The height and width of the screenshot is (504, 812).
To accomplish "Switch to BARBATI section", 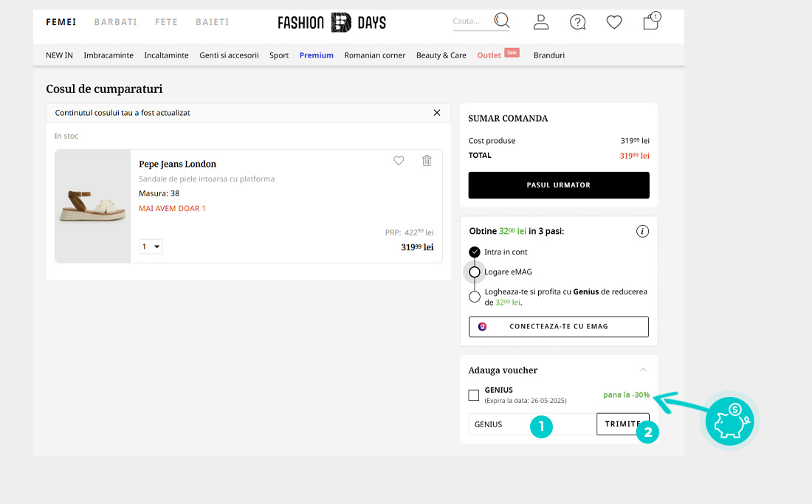I will [115, 21].
